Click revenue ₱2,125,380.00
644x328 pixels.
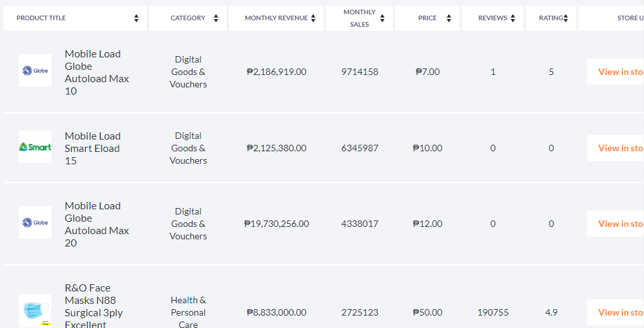(277, 148)
